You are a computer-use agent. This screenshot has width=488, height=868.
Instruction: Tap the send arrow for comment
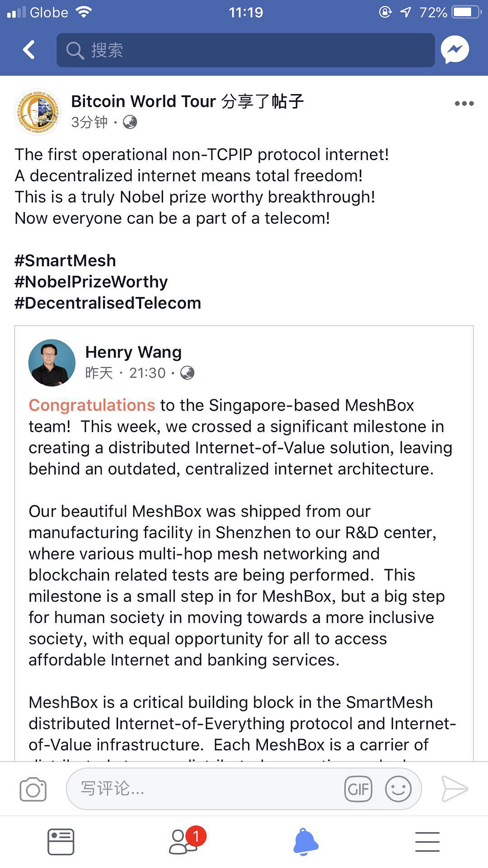tap(455, 789)
